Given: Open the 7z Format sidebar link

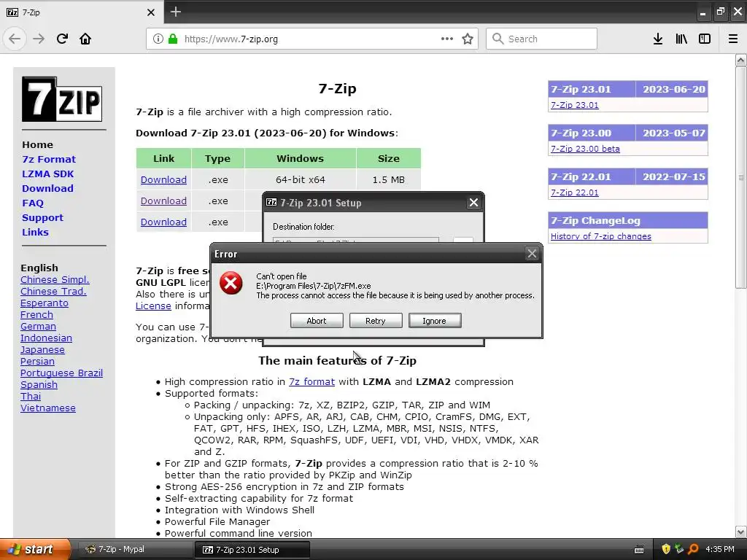Looking at the screenshot, I should (49, 159).
